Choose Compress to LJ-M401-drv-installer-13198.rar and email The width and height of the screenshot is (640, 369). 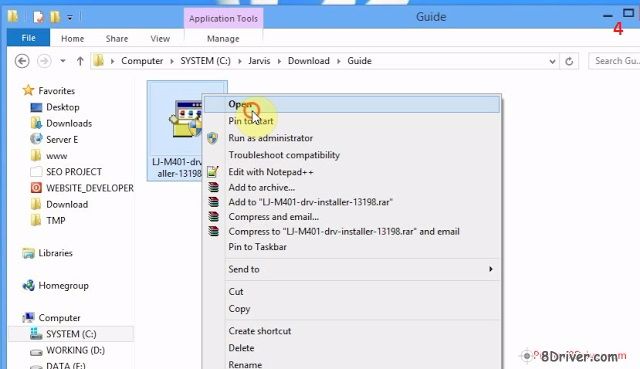351,231
